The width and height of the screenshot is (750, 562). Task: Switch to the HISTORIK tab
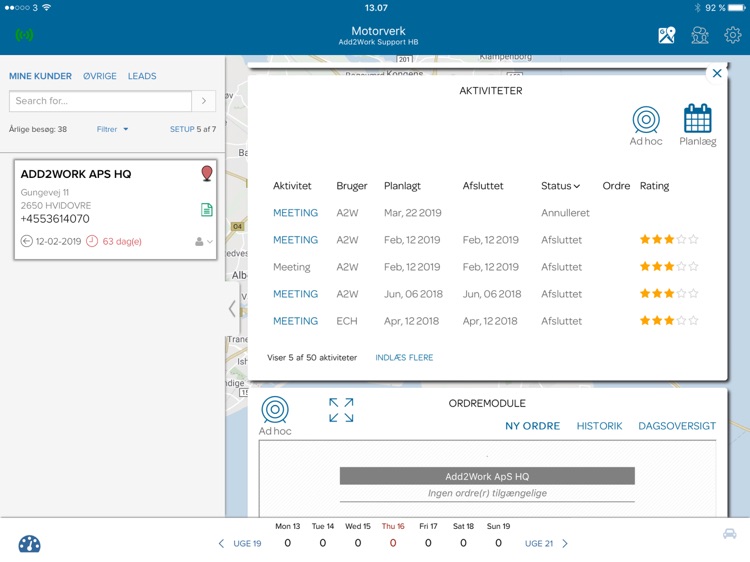point(599,426)
